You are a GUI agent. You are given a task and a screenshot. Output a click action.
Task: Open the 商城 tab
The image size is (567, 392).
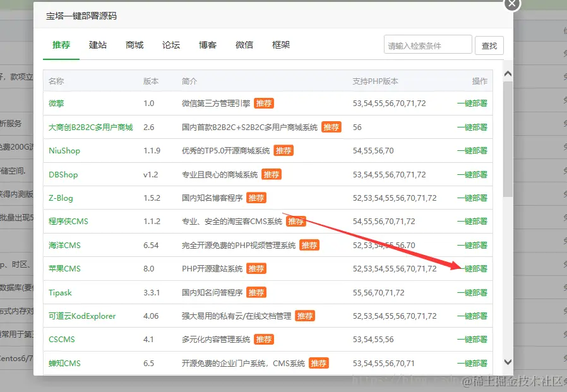click(x=134, y=45)
